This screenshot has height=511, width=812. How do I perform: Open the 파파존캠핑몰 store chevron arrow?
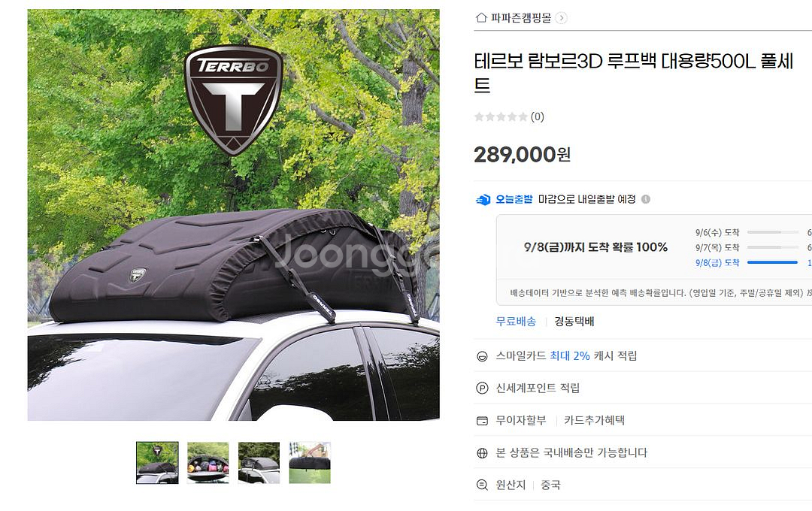pos(562,18)
